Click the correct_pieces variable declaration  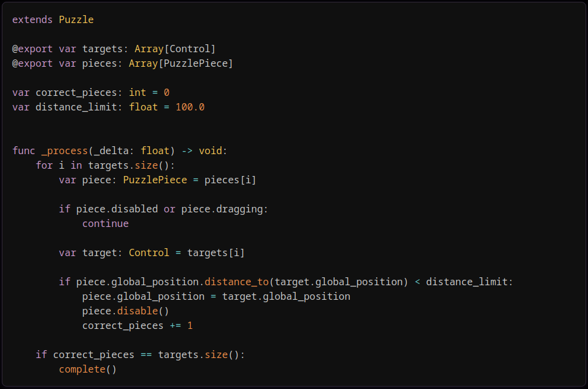coord(76,93)
